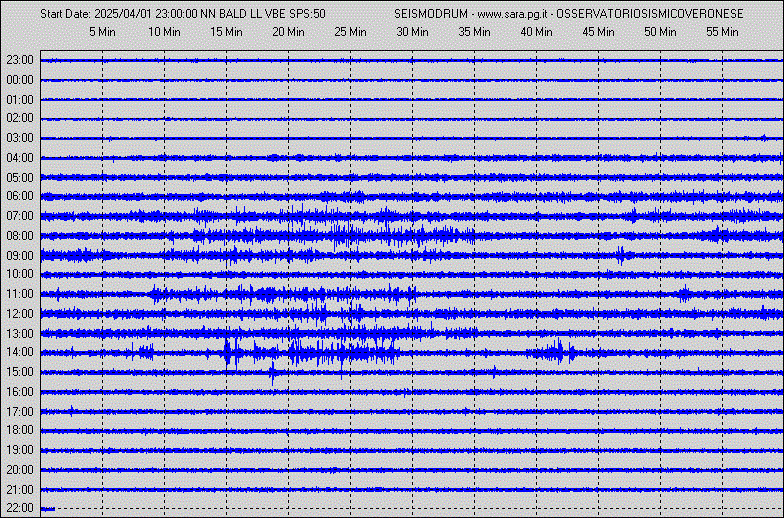Image resolution: width=784 pixels, height=518 pixels.
Task: Click the 5 Min axis label
Action: coord(102,32)
